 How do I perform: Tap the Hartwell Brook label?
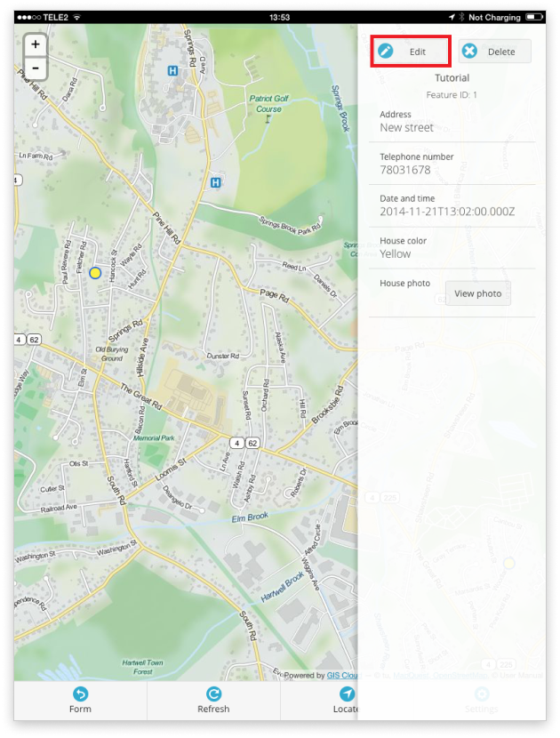click(283, 587)
